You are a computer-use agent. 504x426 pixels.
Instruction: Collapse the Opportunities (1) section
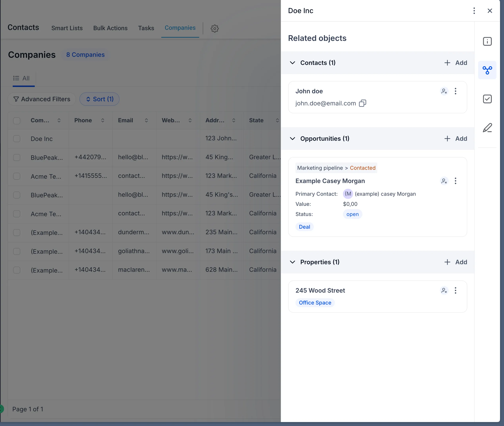[292, 139]
